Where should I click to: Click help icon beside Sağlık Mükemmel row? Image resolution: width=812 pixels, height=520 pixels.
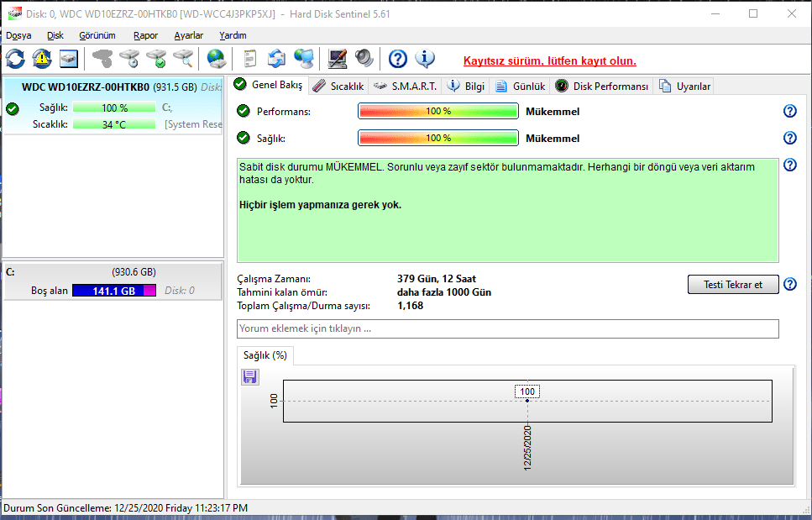[789, 138]
